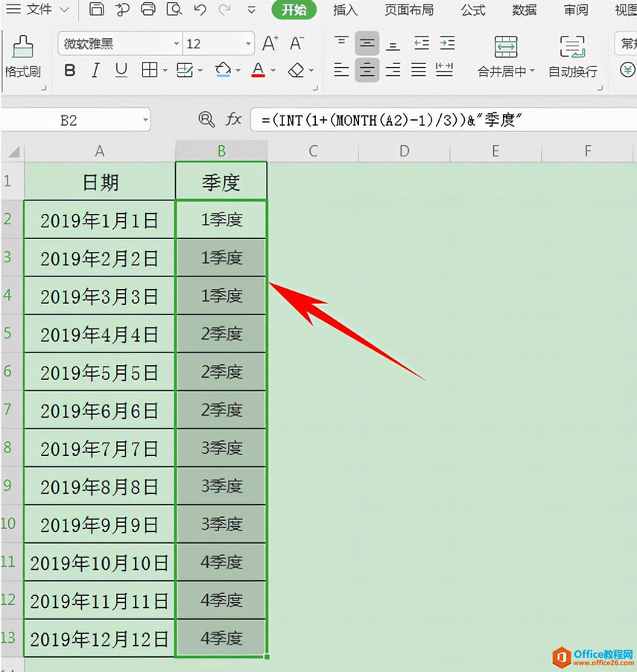Switch to the 公式 ribbon tab
This screenshot has height=672, width=637.
coord(473,10)
